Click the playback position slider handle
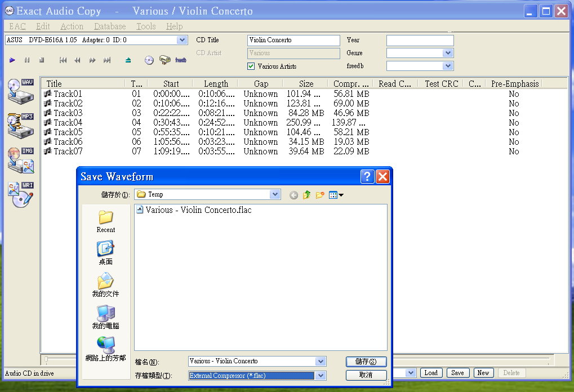574x392 pixels. [x=46, y=359]
